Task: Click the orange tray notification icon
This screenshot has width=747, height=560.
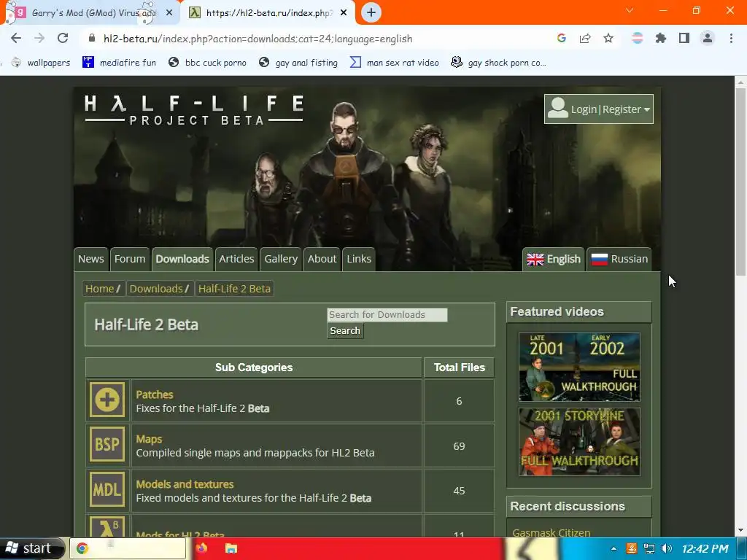Action: pyautogui.click(x=631, y=548)
